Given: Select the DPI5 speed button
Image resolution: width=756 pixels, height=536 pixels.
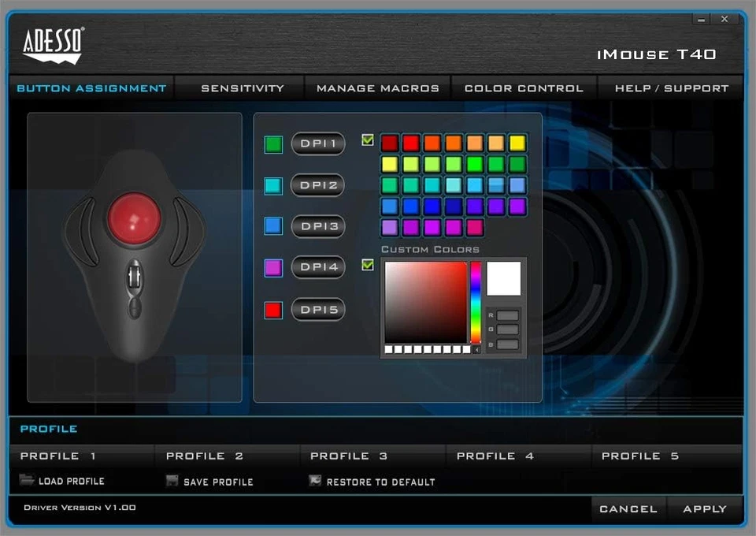Looking at the screenshot, I should 317,310.
